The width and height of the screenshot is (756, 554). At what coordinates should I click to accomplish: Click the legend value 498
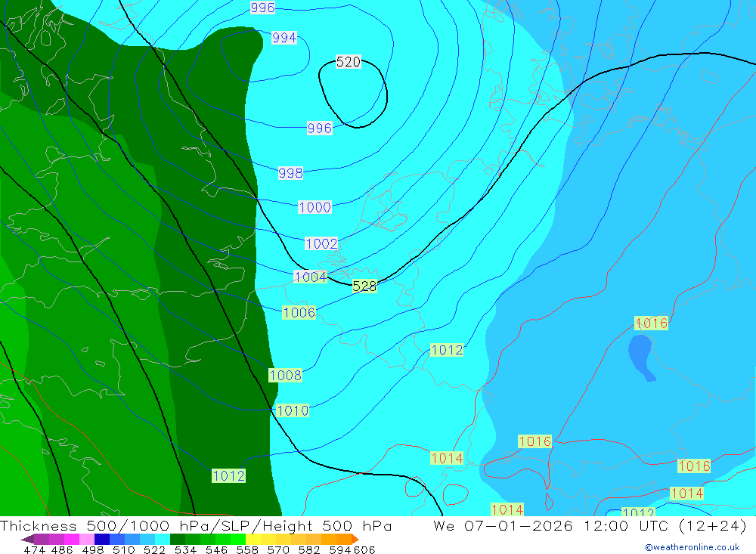click(x=92, y=549)
